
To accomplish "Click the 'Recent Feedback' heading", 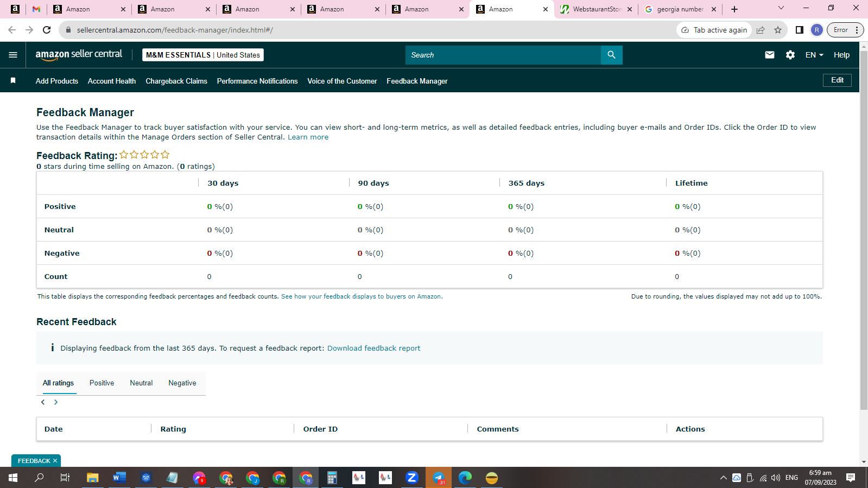I will click(77, 322).
